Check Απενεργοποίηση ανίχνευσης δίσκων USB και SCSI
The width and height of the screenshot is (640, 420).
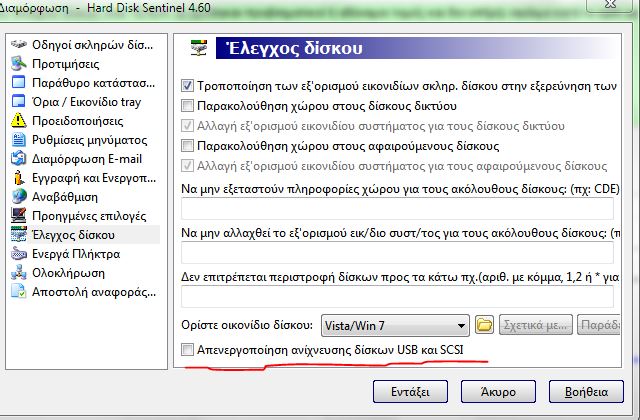coord(187,349)
